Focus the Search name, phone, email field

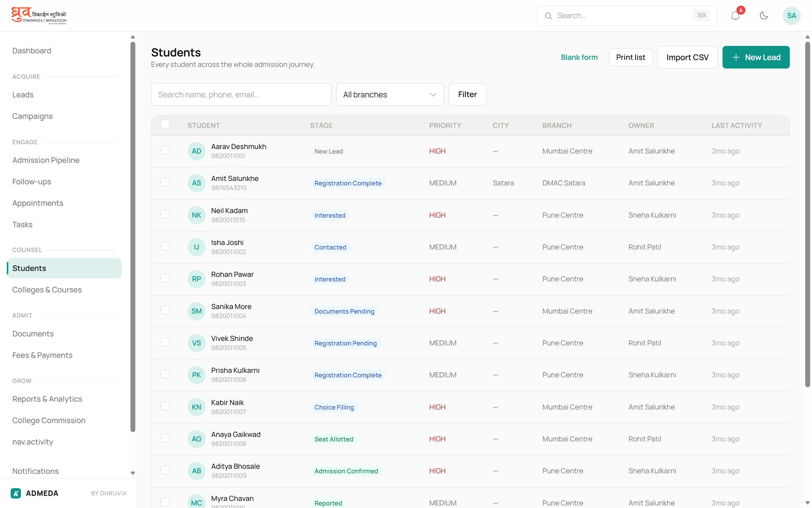pos(241,95)
